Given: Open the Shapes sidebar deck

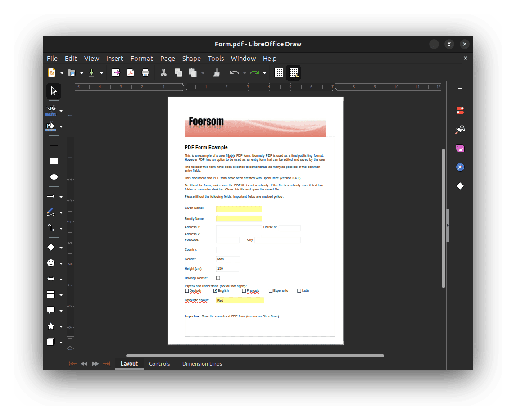Looking at the screenshot, I should point(460,186).
